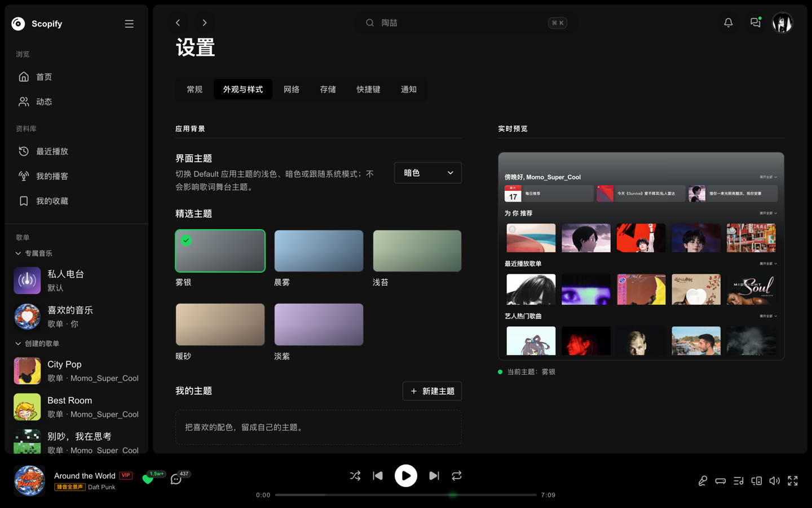Viewport: 812px width, 508px height.
Task: Open the song comments bubble (437)
Action: click(x=176, y=480)
